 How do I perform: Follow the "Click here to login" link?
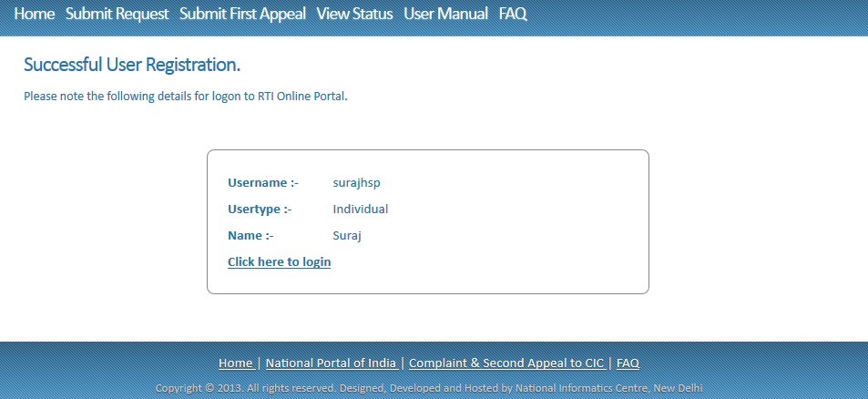279,262
